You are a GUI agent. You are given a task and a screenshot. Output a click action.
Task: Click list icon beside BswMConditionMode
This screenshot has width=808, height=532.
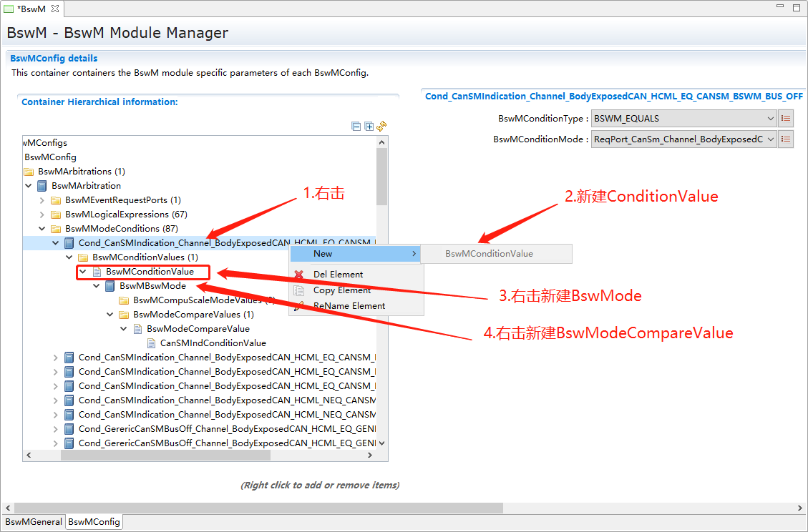pos(786,139)
